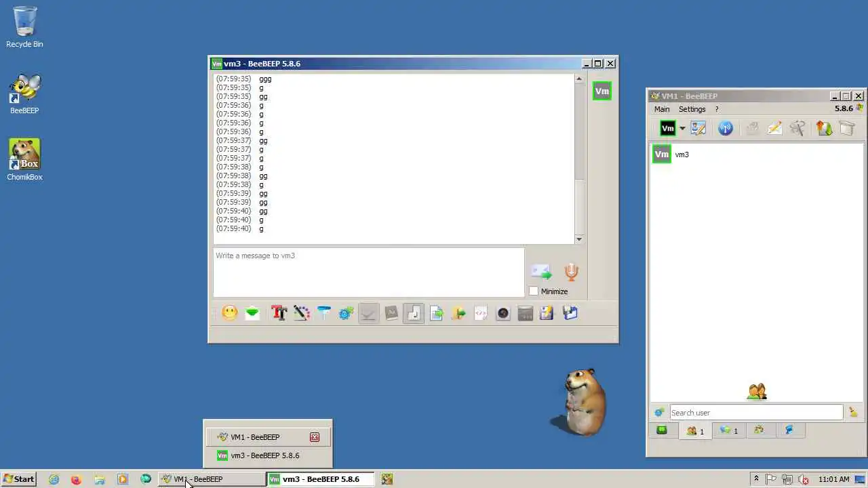Send the message with envelope arrow button
The height and width of the screenshot is (488, 868).
coord(541,272)
